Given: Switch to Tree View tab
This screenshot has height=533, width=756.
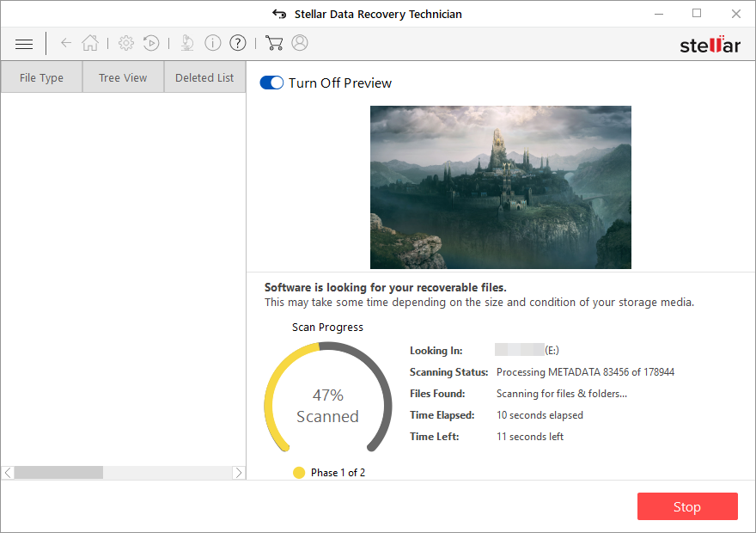Looking at the screenshot, I should click(123, 77).
